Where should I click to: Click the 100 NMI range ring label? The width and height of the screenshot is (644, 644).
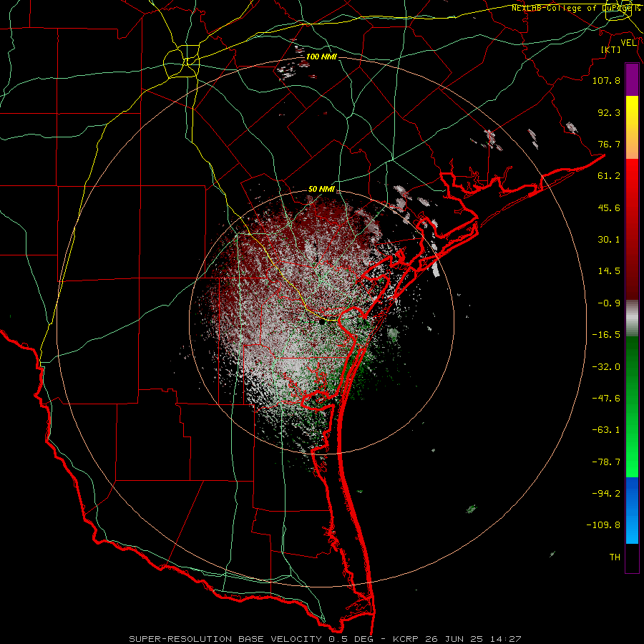(x=321, y=57)
